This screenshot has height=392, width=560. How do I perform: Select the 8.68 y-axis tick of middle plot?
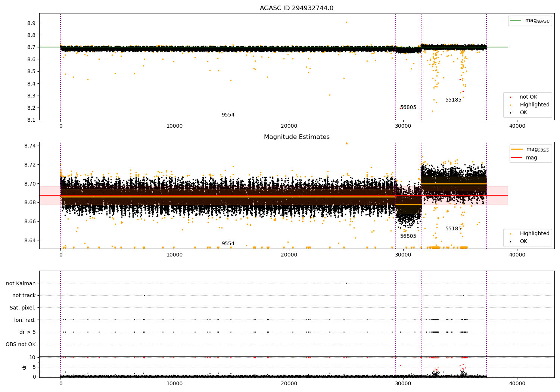(x=30, y=202)
